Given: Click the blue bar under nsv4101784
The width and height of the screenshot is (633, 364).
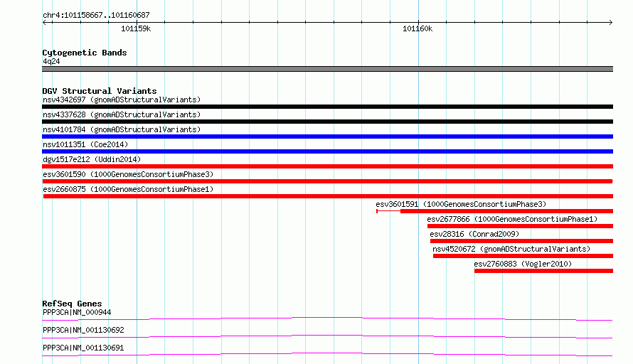Looking at the screenshot, I should pyautogui.click(x=327, y=136).
